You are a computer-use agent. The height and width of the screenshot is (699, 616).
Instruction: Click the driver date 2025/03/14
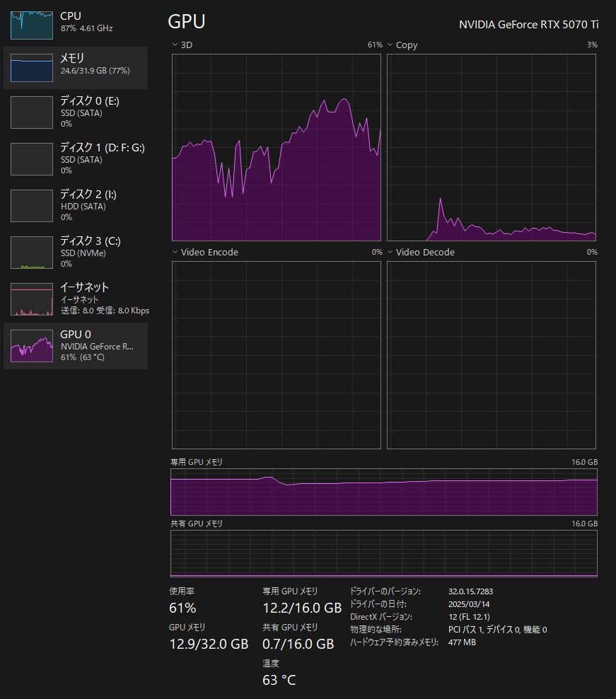(x=469, y=604)
